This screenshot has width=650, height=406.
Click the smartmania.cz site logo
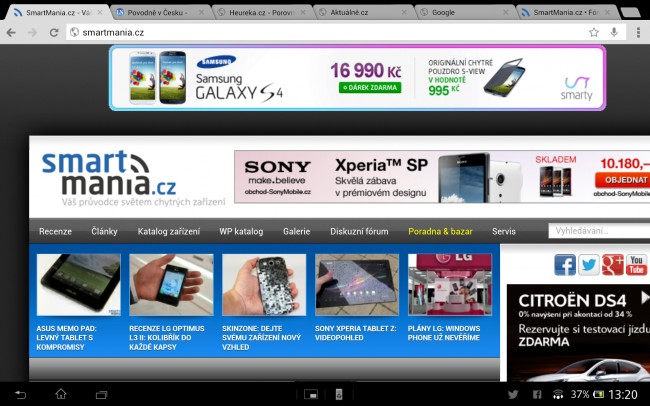109,173
